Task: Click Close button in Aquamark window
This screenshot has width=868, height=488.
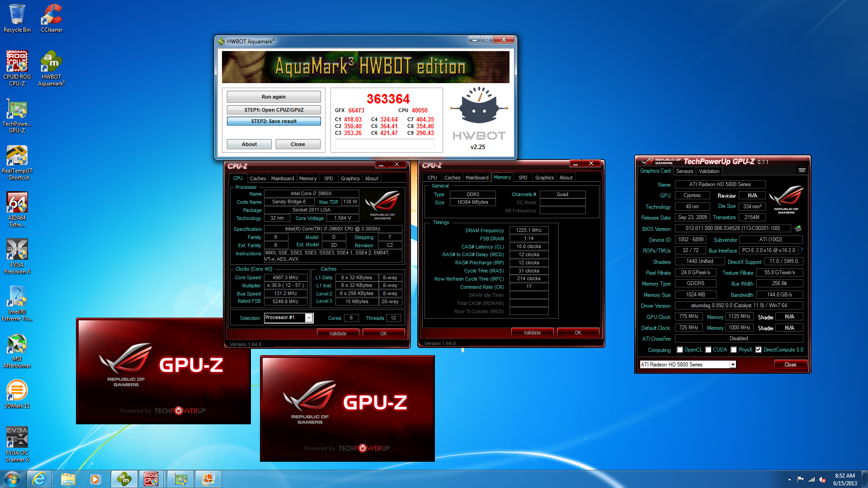Action: click(297, 144)
